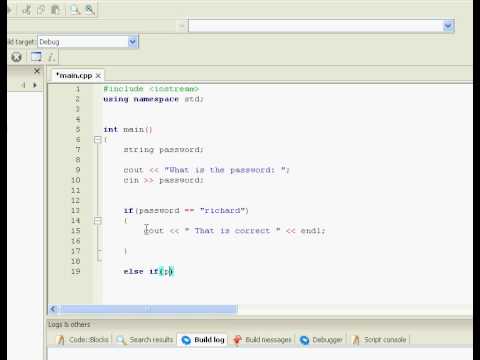480x360 pixels.
Task: Open the Script console tab
Action: point(380,340)
